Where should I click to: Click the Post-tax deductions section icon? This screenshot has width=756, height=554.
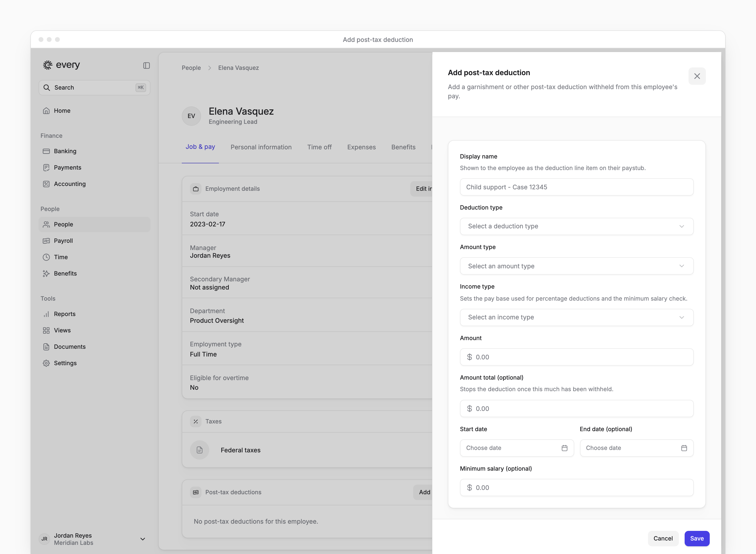coord(196,492)
